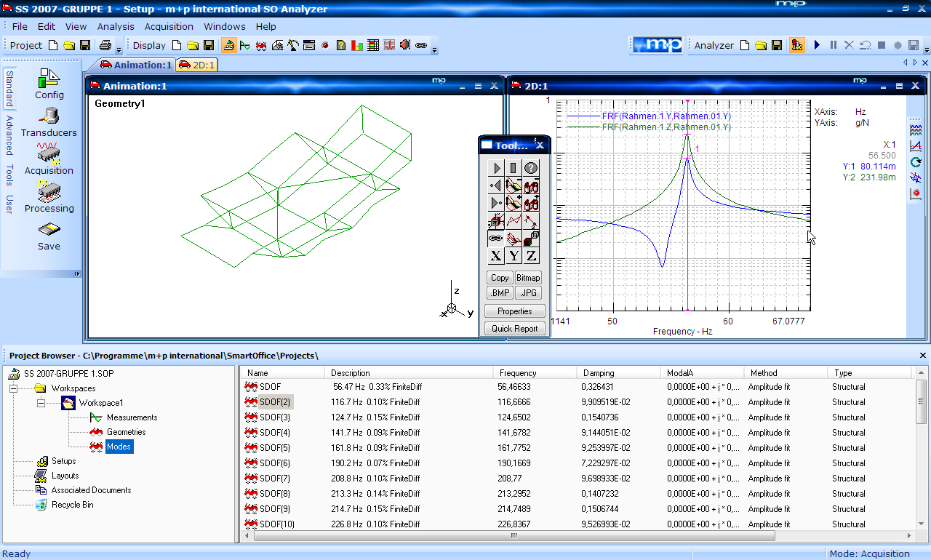The image size is (931, 560).
Task: Pause the analyzer measurement
Action: click(834, 45)
